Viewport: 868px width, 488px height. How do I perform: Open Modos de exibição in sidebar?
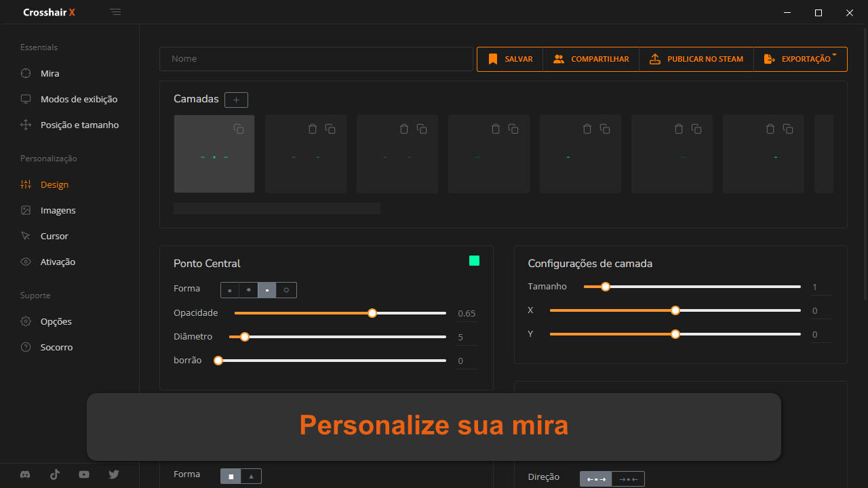pyautogui.click(x=79, y=99)
